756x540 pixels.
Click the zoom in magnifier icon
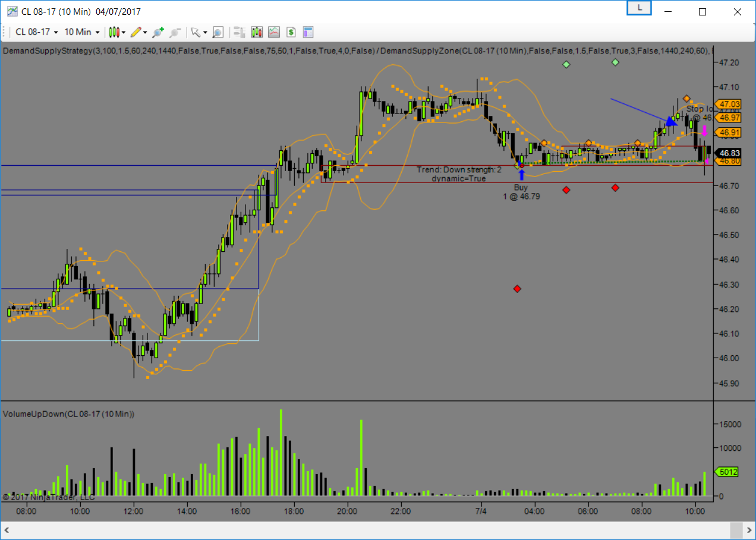click(157, 32)
